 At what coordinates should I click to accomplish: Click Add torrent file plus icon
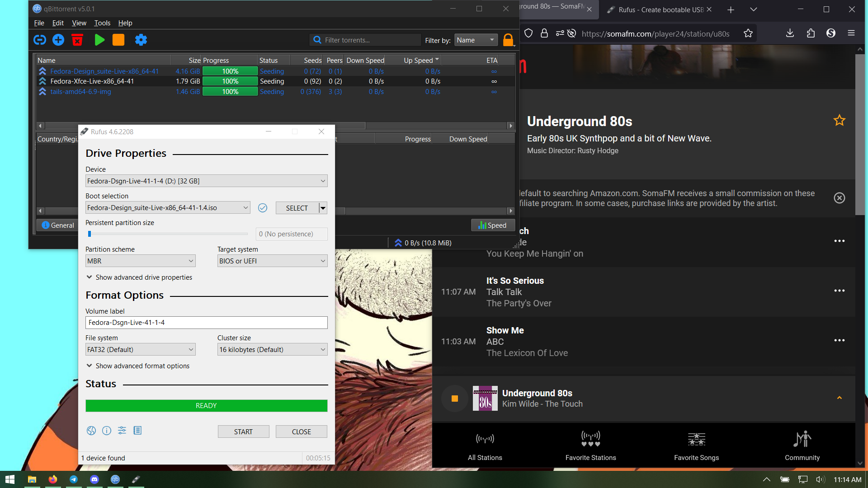pyautogui.click(x=58, y=40)
